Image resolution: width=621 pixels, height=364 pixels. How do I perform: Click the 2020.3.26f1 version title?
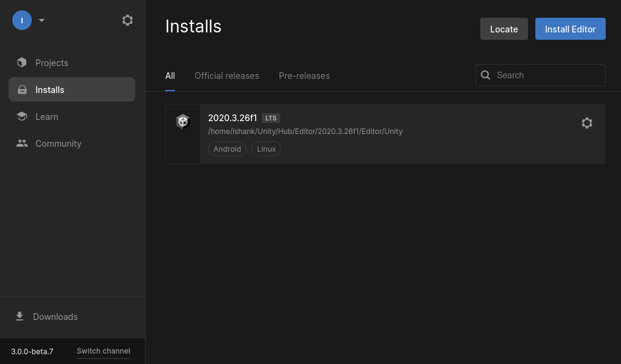[232, 118]
